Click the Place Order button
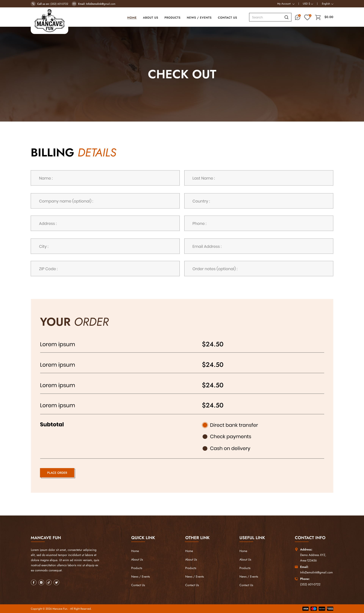This screenshot has height=613, width=364. pyautogui.click(x=57, y=473)
